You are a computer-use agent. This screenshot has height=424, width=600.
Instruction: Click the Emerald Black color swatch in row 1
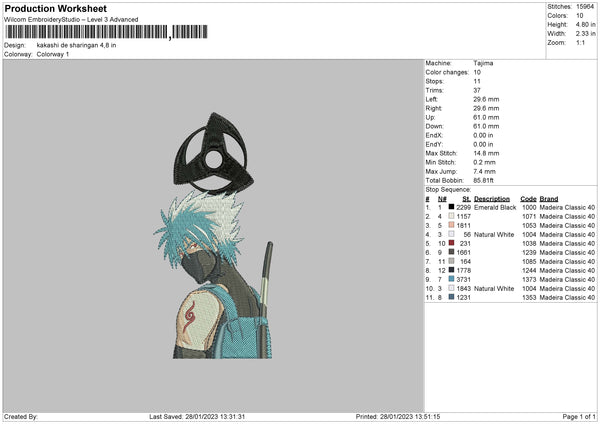point(452,207)
